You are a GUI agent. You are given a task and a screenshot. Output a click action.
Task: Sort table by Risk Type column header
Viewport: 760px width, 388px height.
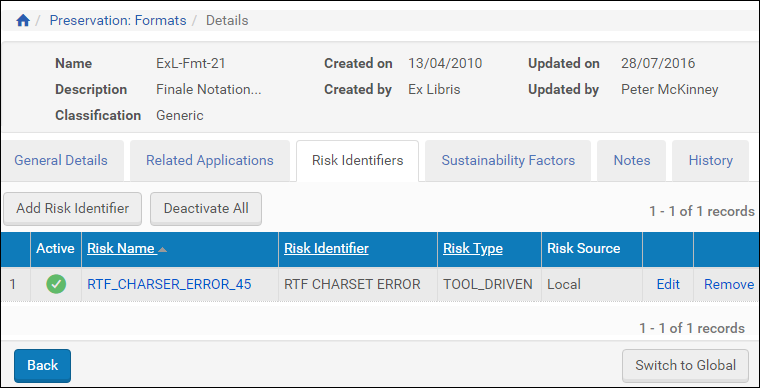point(473,248)
